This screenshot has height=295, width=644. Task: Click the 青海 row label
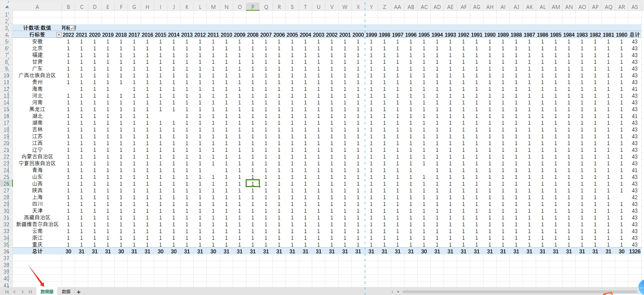(x=37, y=170)
